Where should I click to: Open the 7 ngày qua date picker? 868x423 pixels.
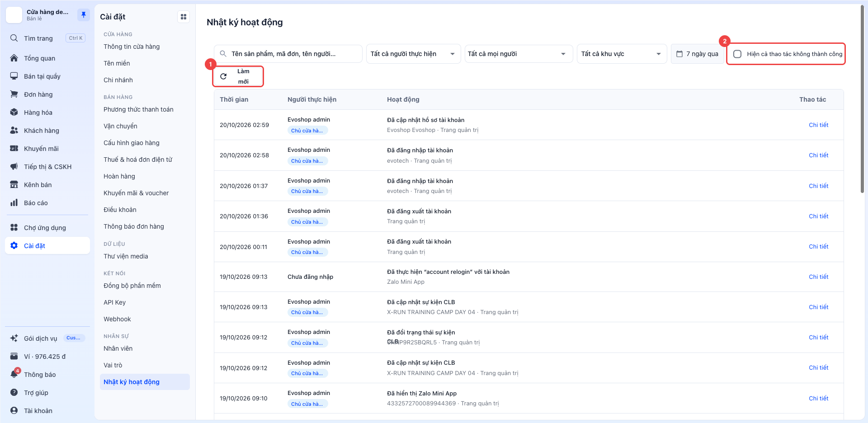pyautogui.click(x=697, y=54)
